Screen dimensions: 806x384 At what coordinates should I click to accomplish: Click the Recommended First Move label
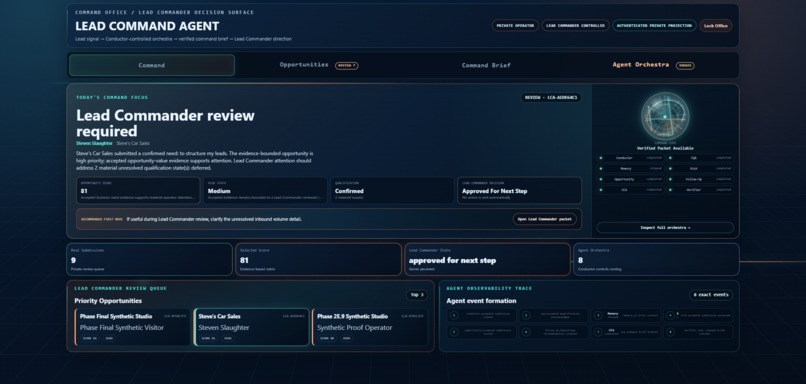pyautogui.click(x=101, y=219)
